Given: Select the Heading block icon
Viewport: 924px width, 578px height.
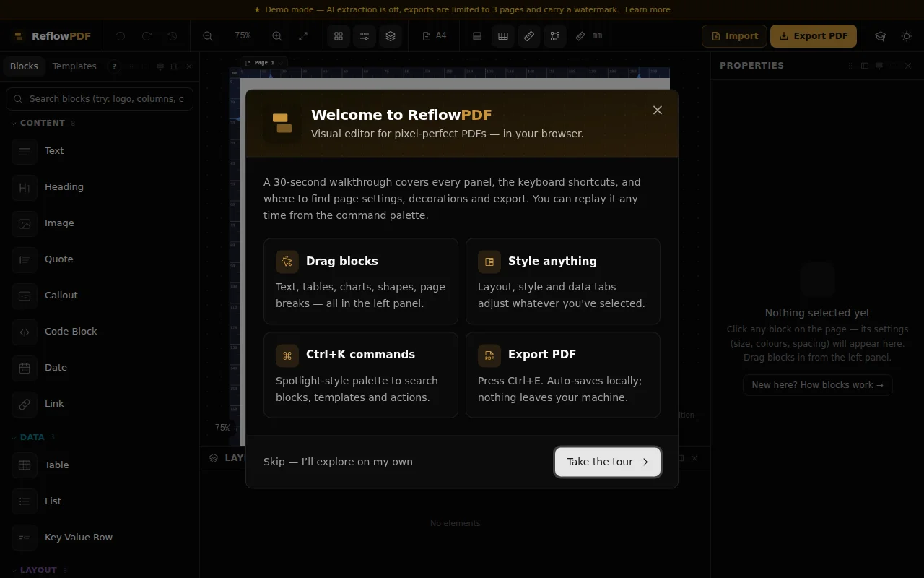Looking at the screenshot, I should pyautogui.click(x=25, y=187).
